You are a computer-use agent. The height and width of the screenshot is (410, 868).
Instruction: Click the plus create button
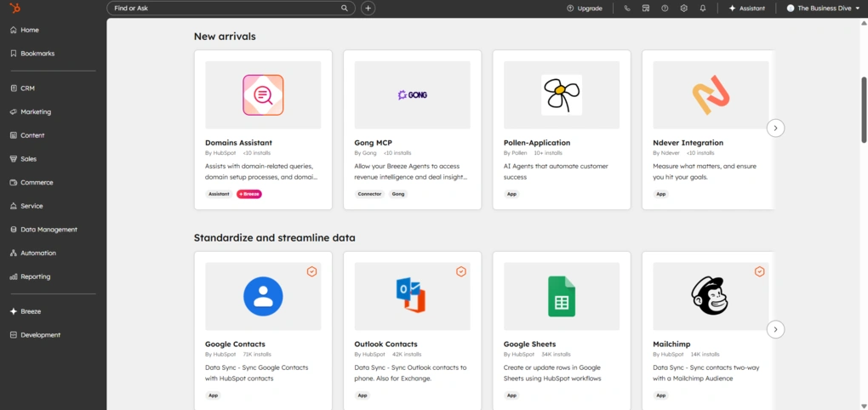368,9
